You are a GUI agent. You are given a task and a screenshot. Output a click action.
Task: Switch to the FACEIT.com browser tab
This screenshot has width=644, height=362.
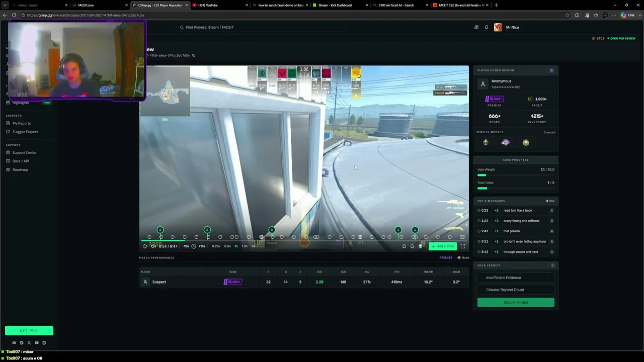(x=99, y=5)
